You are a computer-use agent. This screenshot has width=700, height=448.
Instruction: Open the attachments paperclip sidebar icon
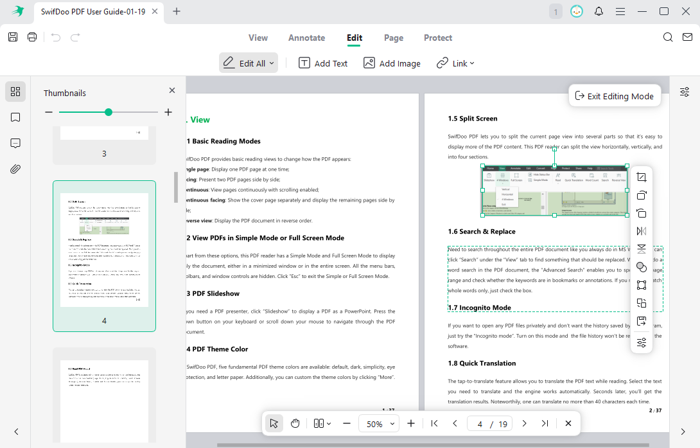(x=15, y=169)
